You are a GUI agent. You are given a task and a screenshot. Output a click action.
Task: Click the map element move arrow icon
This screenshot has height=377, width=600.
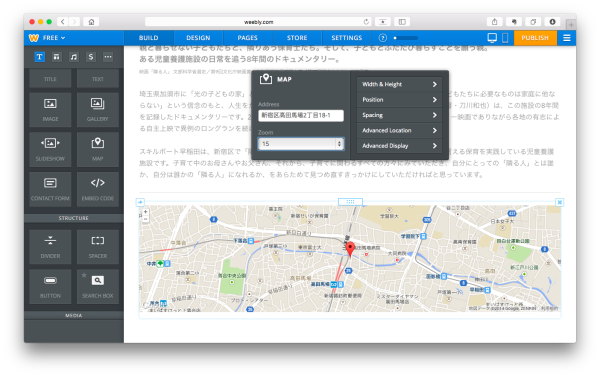(140, 202)
